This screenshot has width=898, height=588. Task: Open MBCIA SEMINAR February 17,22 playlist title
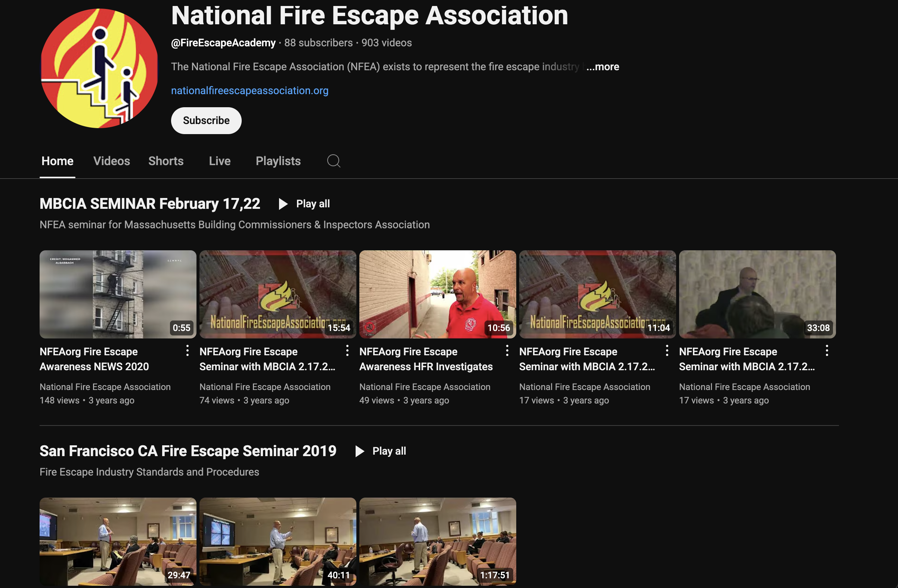pos(150,204)
